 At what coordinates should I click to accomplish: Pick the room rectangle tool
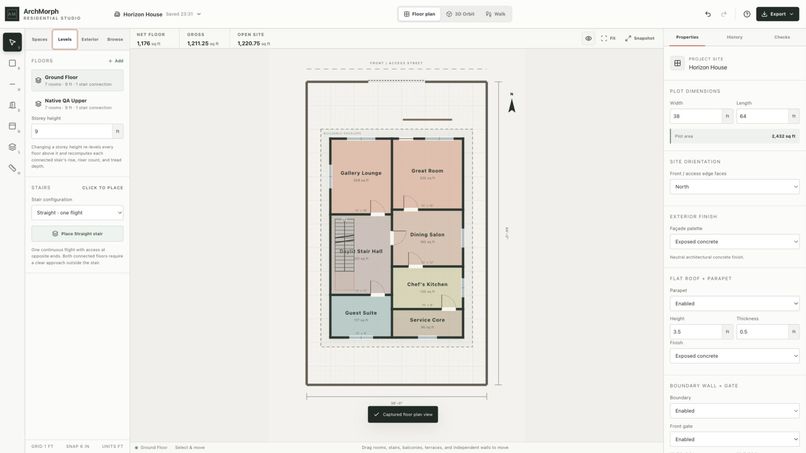(12, 63)
